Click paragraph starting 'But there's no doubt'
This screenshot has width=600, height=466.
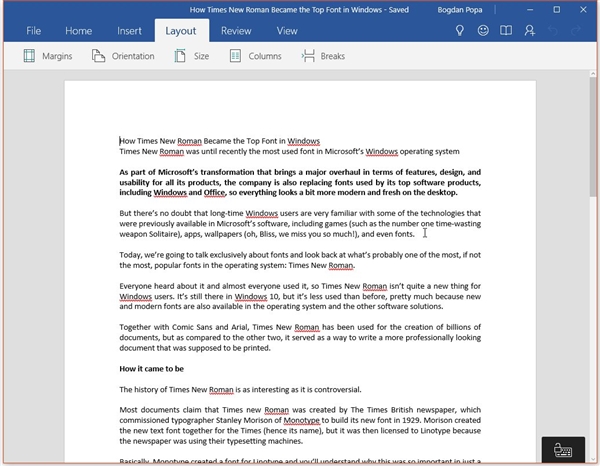click(x=300, y=223)
